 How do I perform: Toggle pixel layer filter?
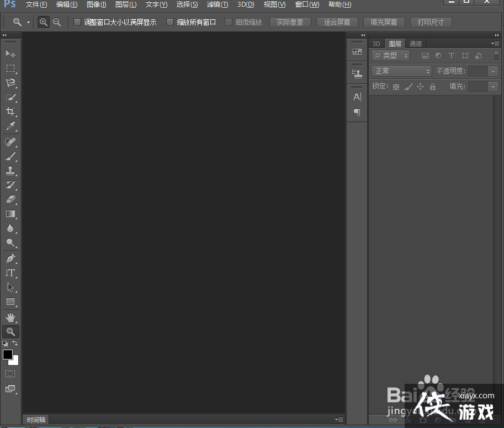pyautogui.click(x=425, y=55)
